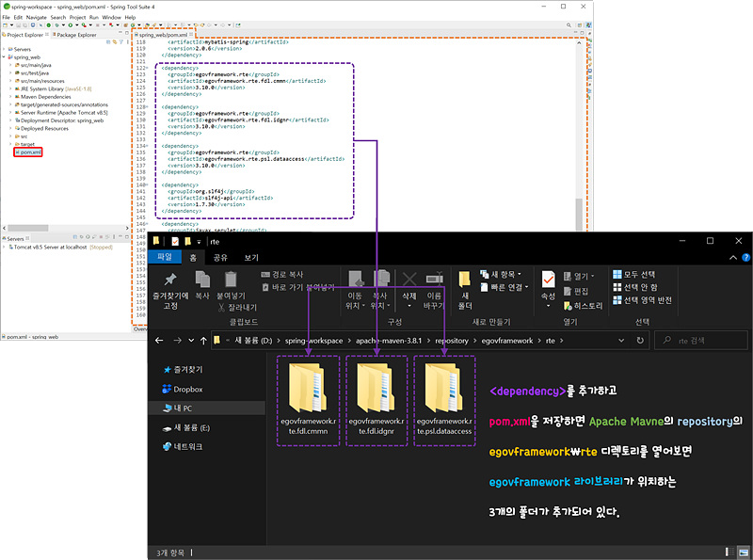Click the Copy (복사) ribbon icon

coord(202,280)
